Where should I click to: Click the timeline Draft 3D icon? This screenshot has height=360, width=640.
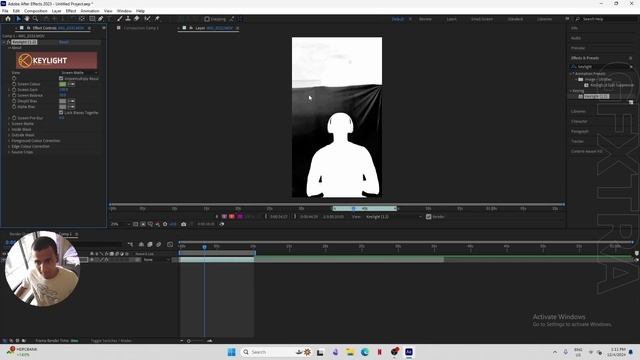[x=141, y=244]
